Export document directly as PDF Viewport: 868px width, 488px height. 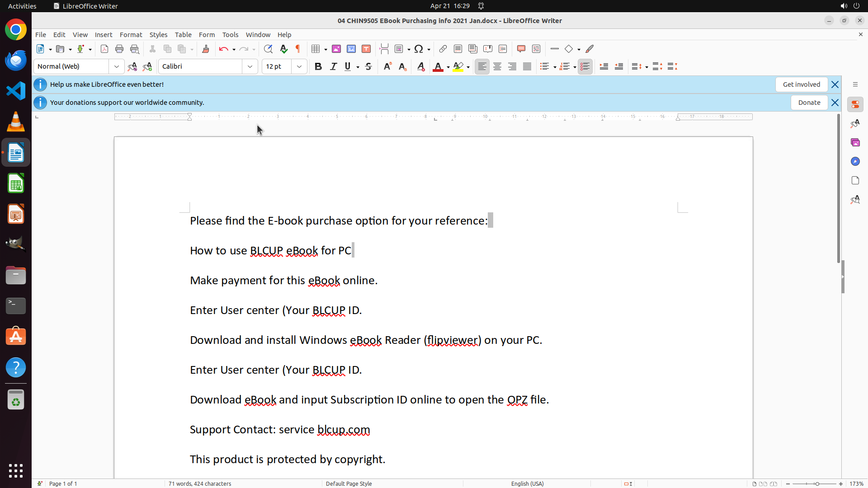(x=104, y=49)
